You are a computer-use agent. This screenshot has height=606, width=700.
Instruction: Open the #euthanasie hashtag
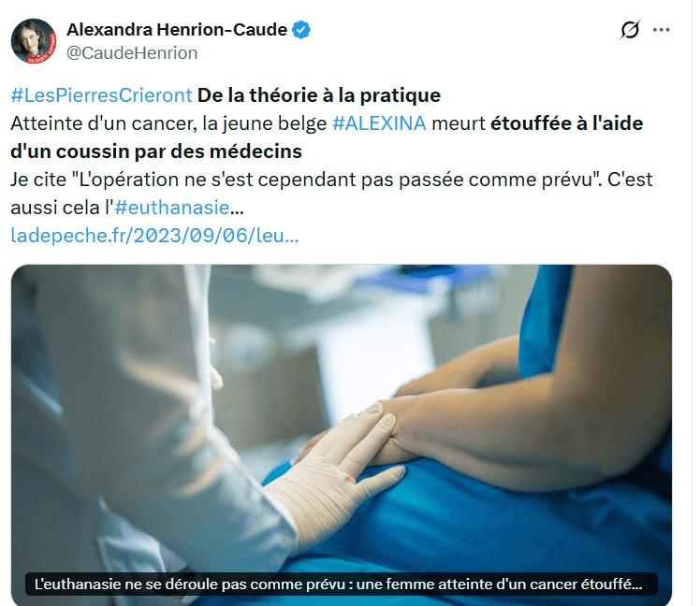tap(172, 208)
